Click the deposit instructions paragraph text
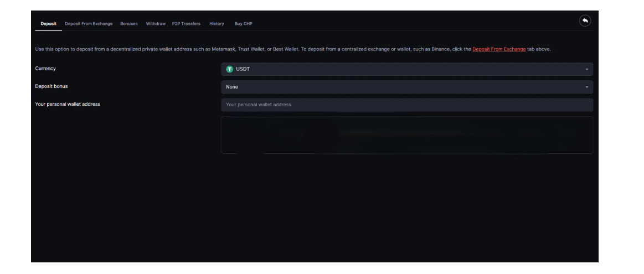 [221, 50]
